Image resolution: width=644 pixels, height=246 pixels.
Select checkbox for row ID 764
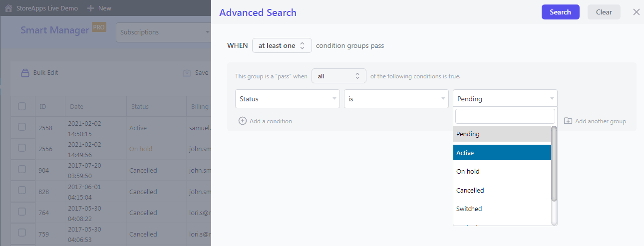[x=22, y=212]
